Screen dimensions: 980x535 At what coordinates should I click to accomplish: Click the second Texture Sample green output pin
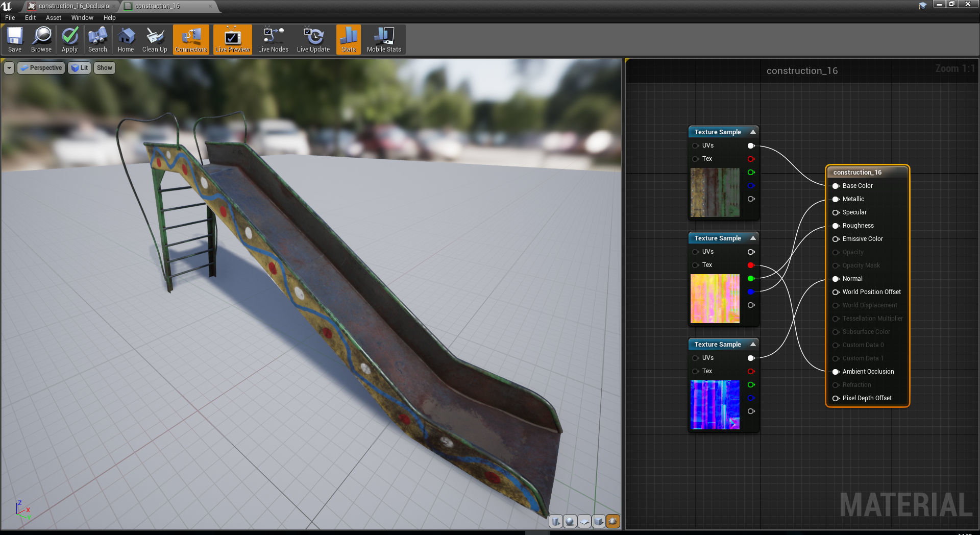[x=751, y=278]
